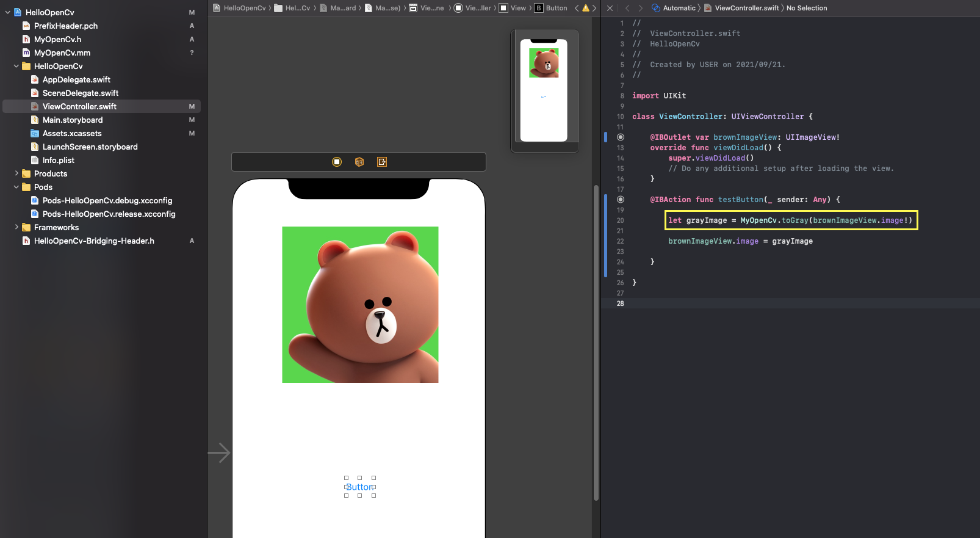This screenshot has height=538, width=980.
Task: Select ViewController.swift in assistant jump bar
Action: point(741,8)
